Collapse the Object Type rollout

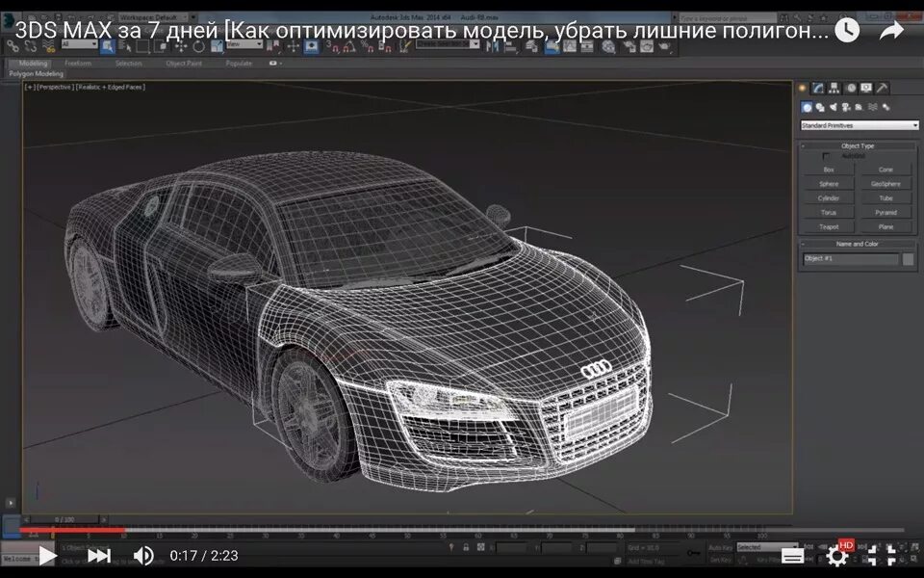pyautogui.click(x=858, y=145)
